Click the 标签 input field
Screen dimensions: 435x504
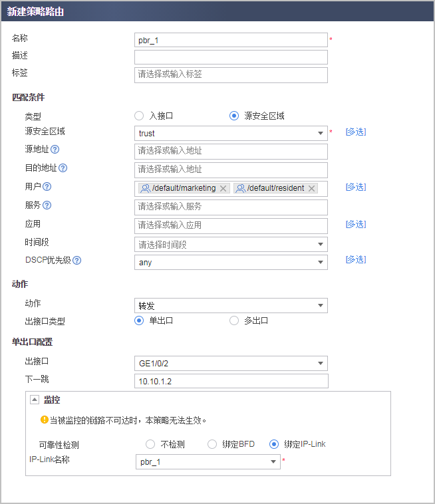click(231, 75)
